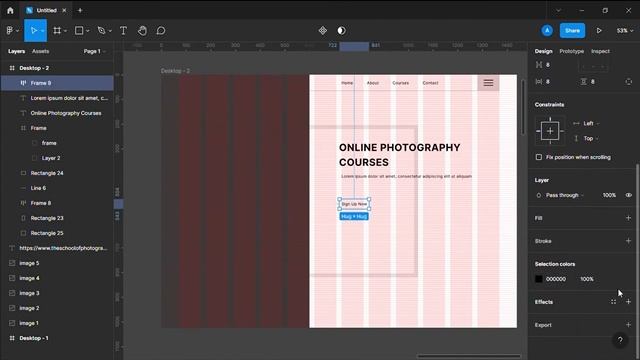
Task: Select the Hand tool
Action: [x=142, y=31]
